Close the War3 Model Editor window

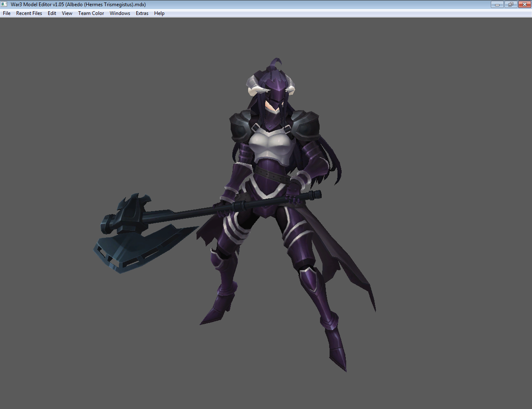524,5
